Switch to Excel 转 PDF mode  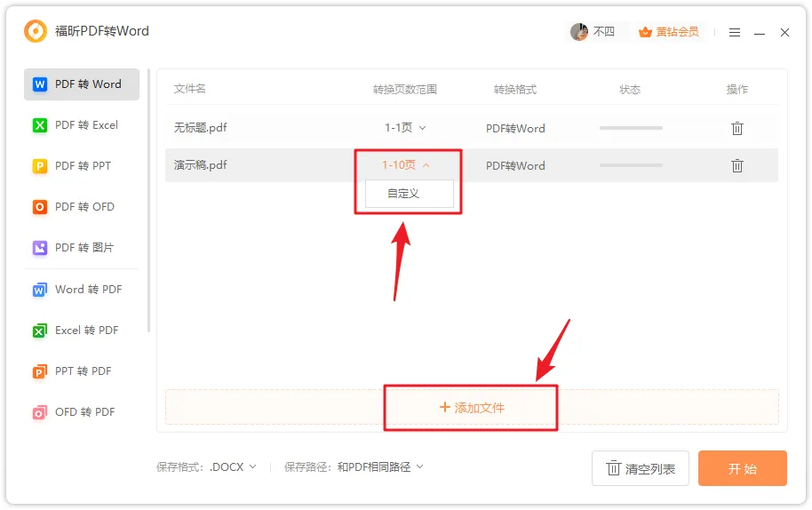coord(82,331)
